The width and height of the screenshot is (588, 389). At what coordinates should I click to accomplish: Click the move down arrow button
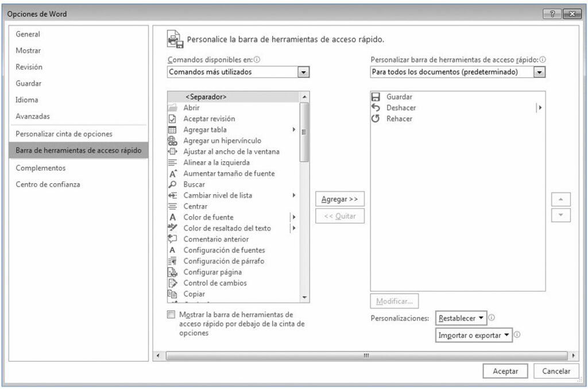[560, 215]
